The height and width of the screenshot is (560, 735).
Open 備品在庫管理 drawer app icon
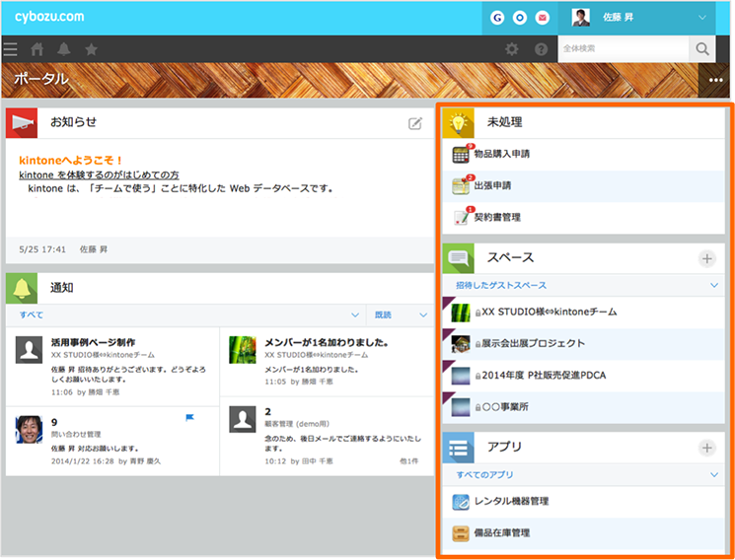[461, 533]
